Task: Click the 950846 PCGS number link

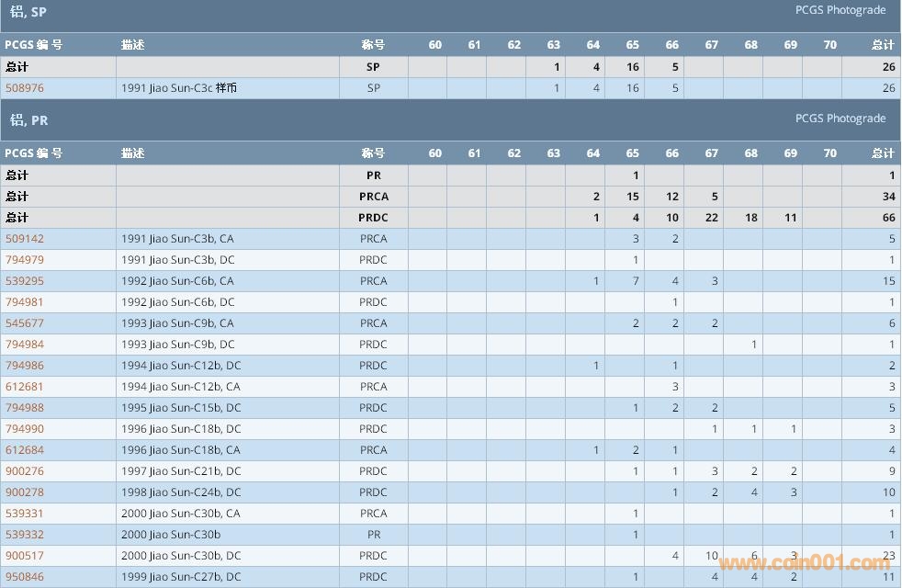Action: coord(25,577)
